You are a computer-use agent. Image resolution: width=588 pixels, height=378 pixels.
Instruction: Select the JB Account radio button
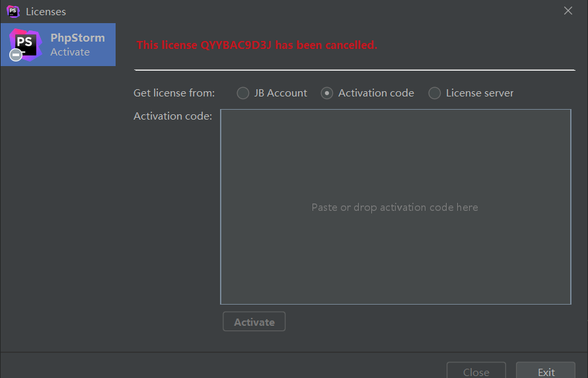(243, 93)
